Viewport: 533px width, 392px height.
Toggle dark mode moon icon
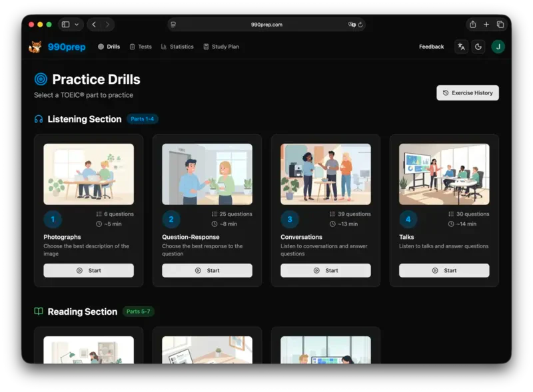coord(478,47)
